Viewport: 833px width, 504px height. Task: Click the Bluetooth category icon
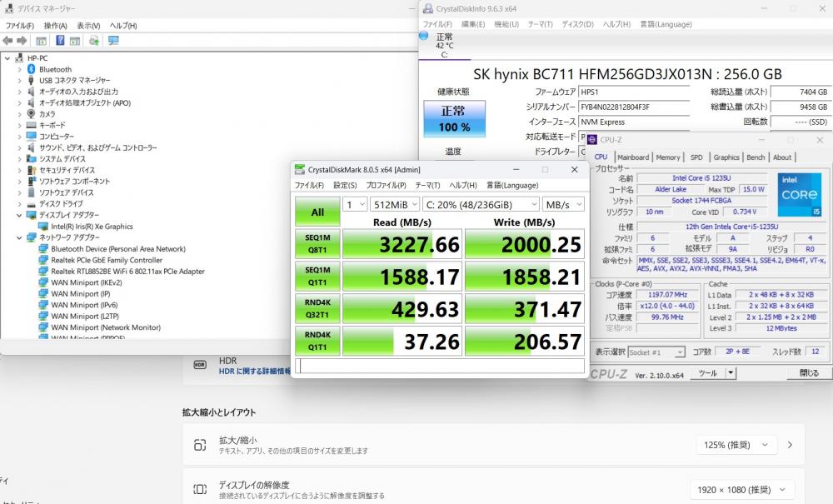(x=32, y=69)
